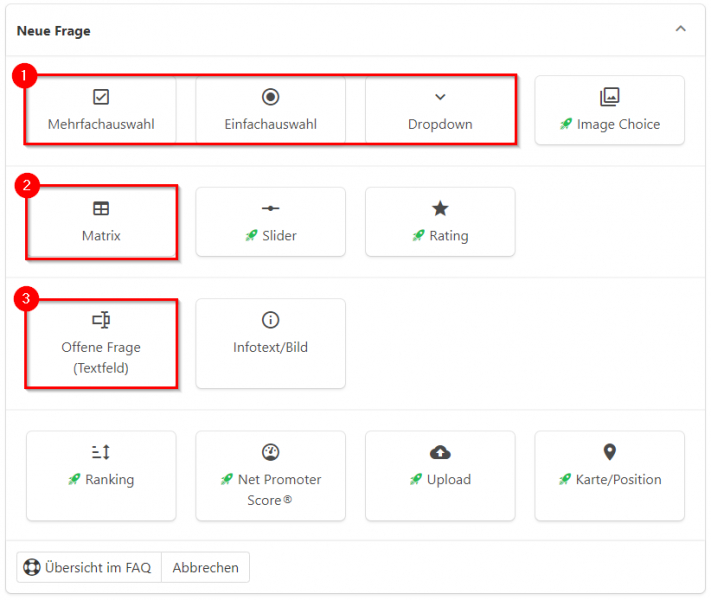Image resolution: width=711 pixels, height=600 pixels.
Task: Click the lifebuoy icon beside Übersicht
Action: coord(32,567)
